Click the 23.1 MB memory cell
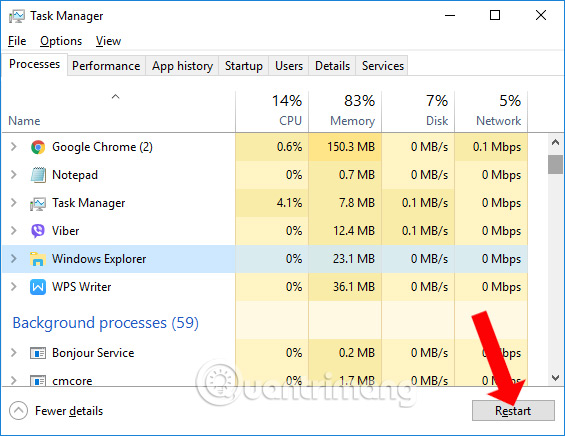This screenshot has width=565, height=436. (x=345, y=259)
